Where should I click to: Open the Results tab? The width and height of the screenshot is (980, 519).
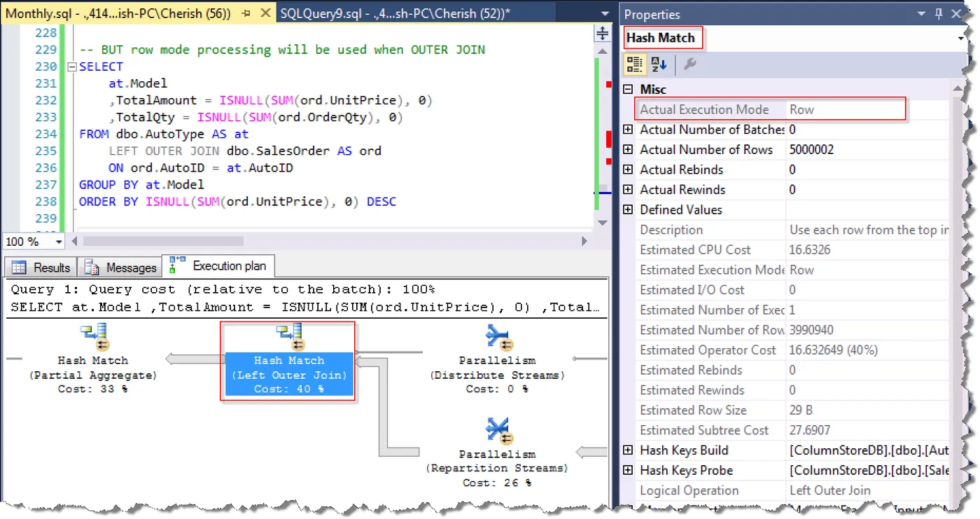coord(42,268)
